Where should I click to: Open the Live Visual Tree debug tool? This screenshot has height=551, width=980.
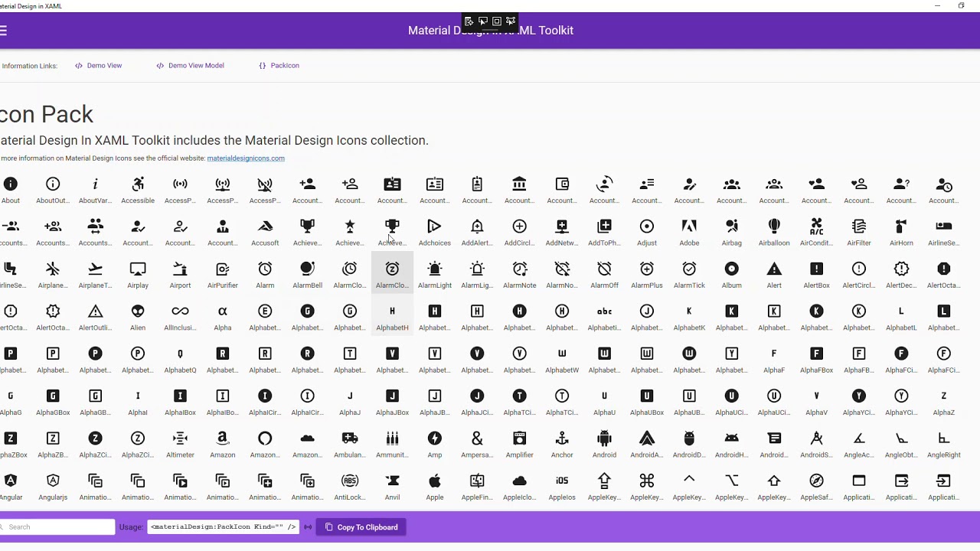469,21
